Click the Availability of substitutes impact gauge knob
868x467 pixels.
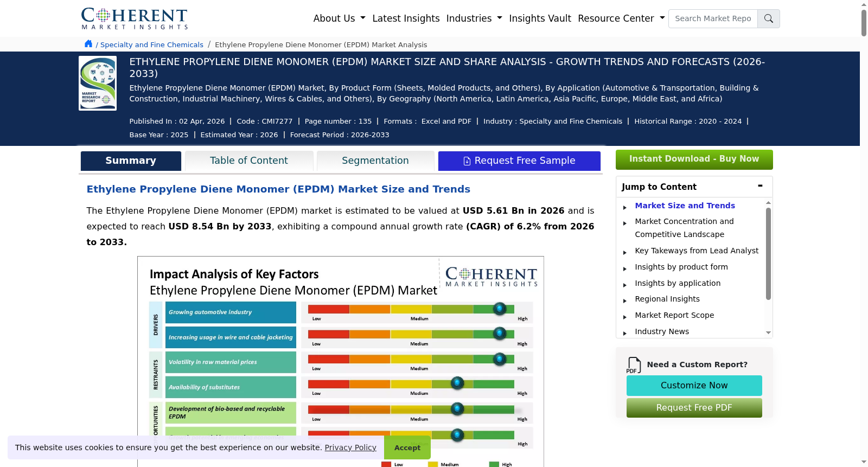coord(457,383)
